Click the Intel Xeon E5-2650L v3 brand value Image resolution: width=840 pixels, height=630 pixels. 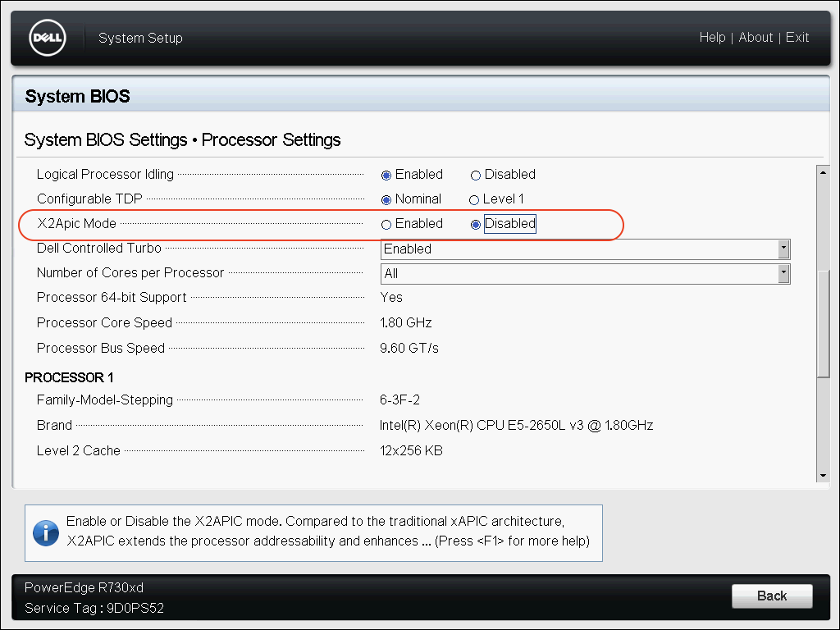tap(517, 426)
